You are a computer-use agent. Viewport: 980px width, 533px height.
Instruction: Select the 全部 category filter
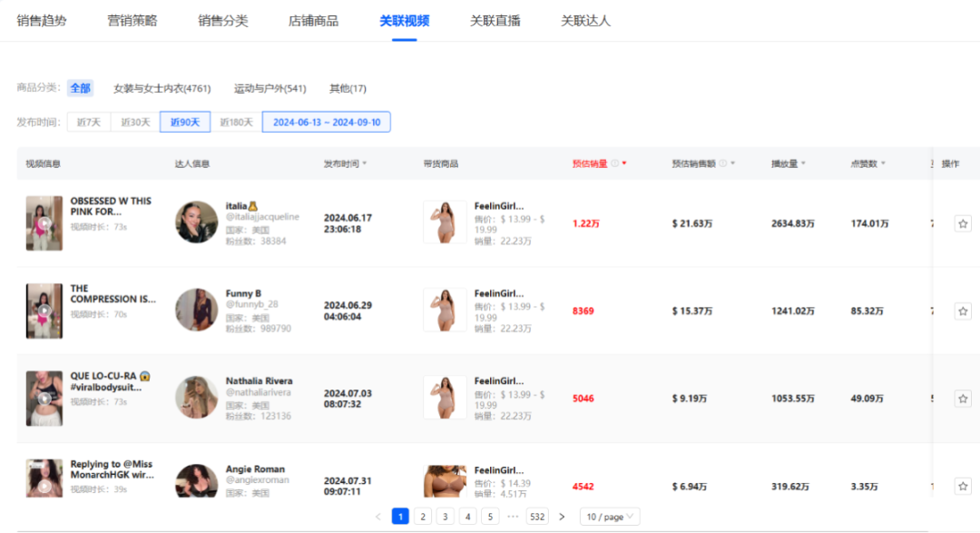point(79,88)
